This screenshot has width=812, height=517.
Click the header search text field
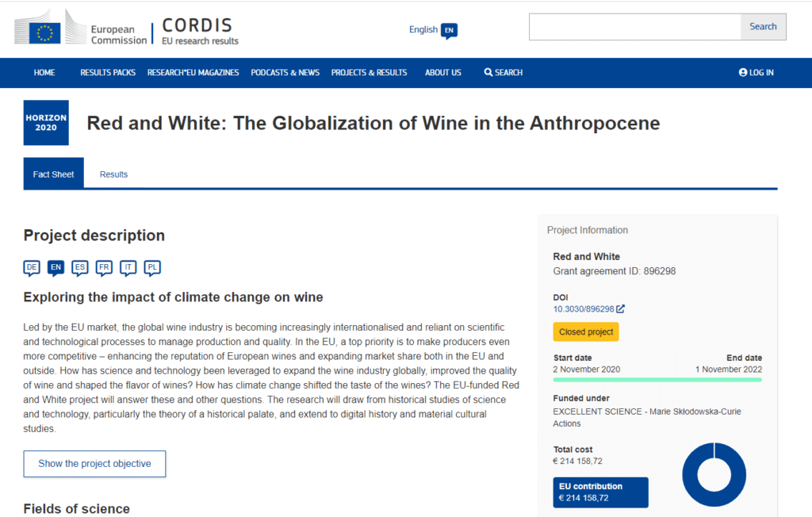[x=635, y=26]
